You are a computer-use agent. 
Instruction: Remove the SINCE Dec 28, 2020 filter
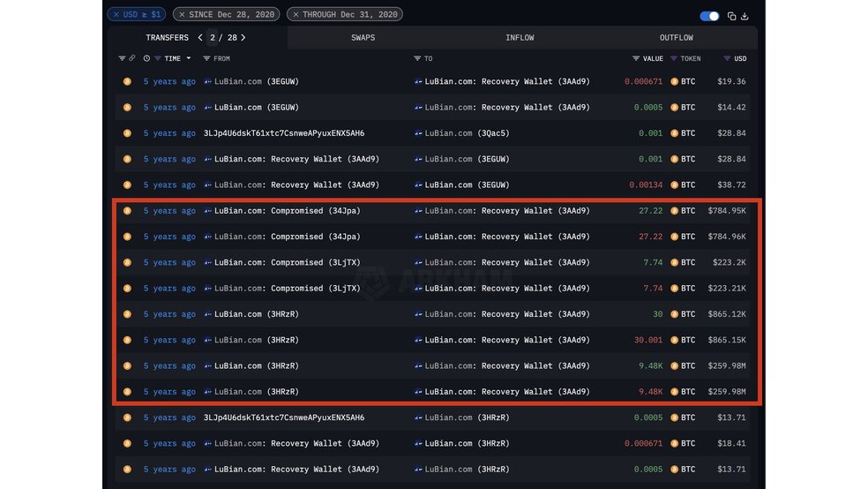tap(182, 14)
